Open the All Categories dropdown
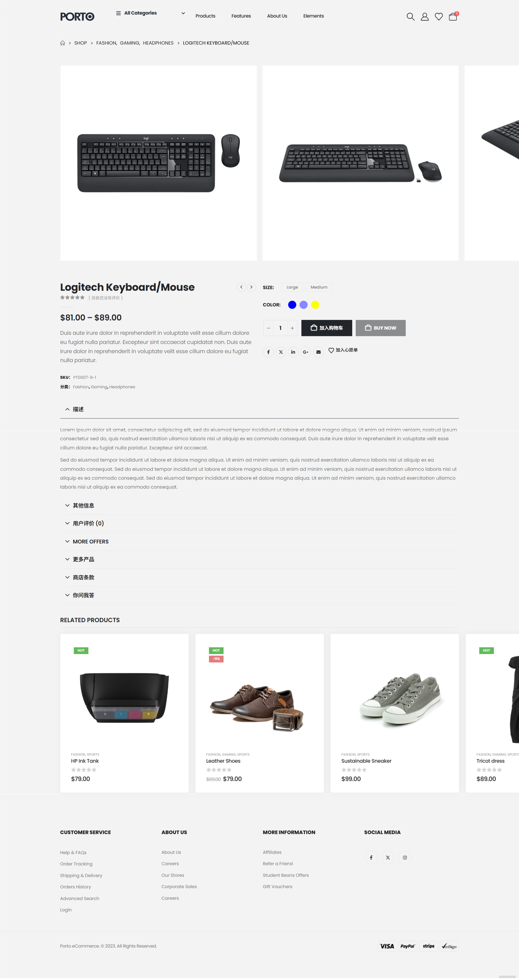 (150, 13)
